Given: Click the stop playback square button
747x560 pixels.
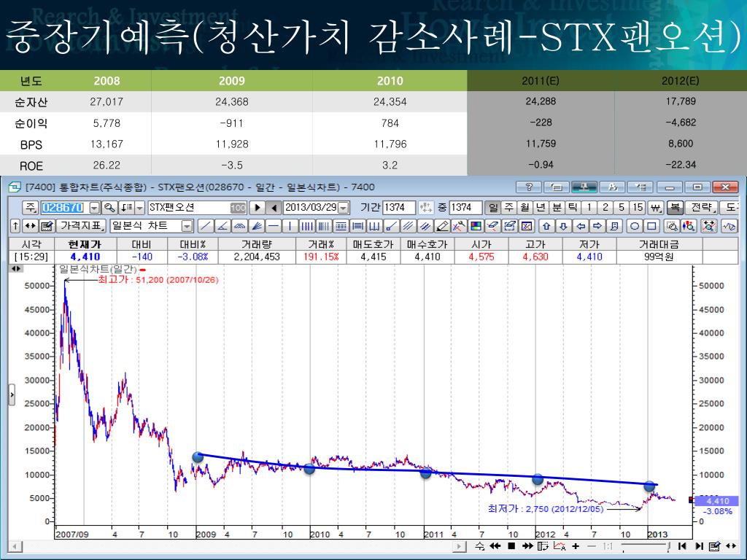Looking at the screenshot, I should [x=511, y=546].
